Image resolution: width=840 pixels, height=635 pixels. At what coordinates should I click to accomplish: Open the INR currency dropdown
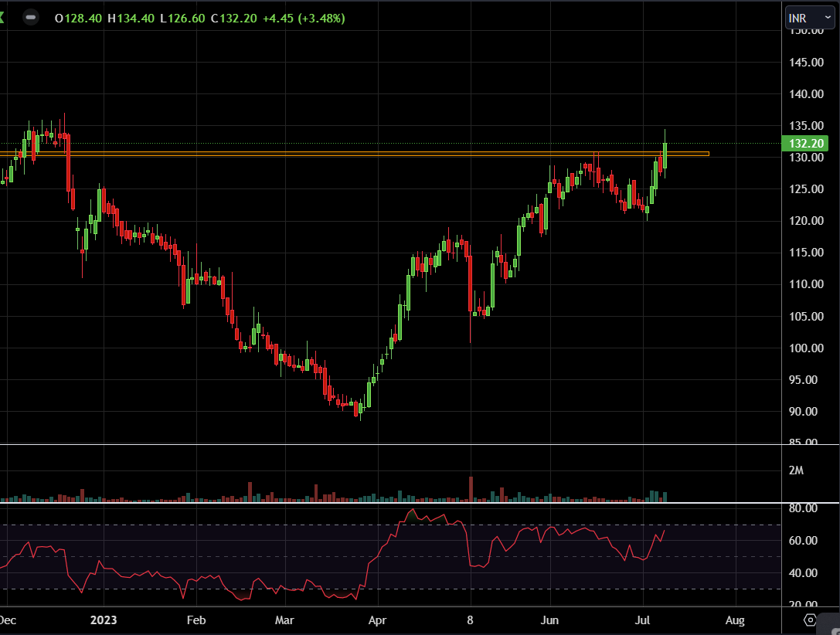click(809, 19)
